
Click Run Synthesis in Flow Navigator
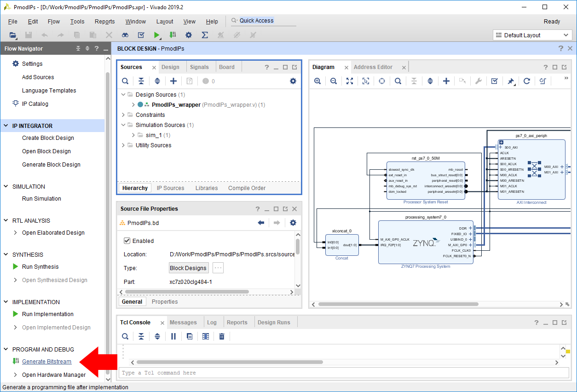click(x=40, y=267)
